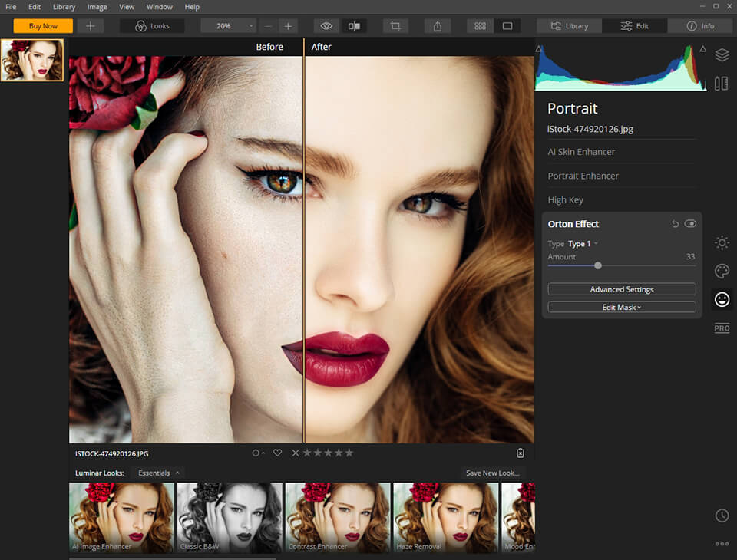Viewport: 737px width, 560px height.
Task: Open the Layers panel icon
Action: [721, 55]
